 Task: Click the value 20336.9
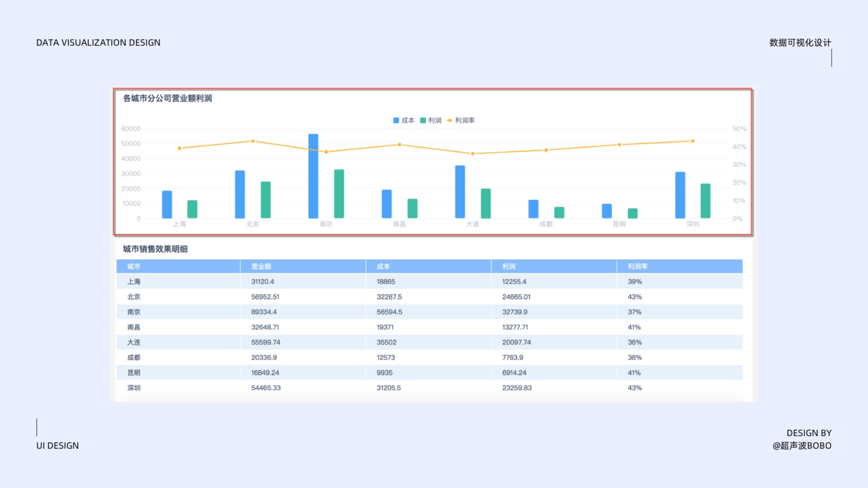click(x=264, y=358)
